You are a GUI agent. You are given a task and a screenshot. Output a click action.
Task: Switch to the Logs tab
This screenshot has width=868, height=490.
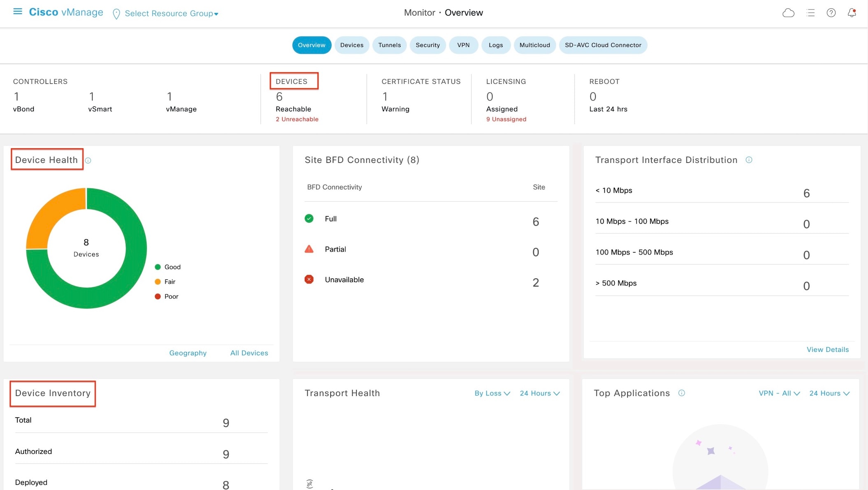click(496, 45)
